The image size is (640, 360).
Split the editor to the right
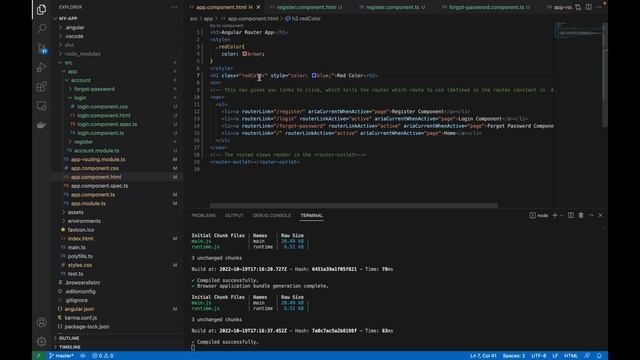click(x=589, y=7)
